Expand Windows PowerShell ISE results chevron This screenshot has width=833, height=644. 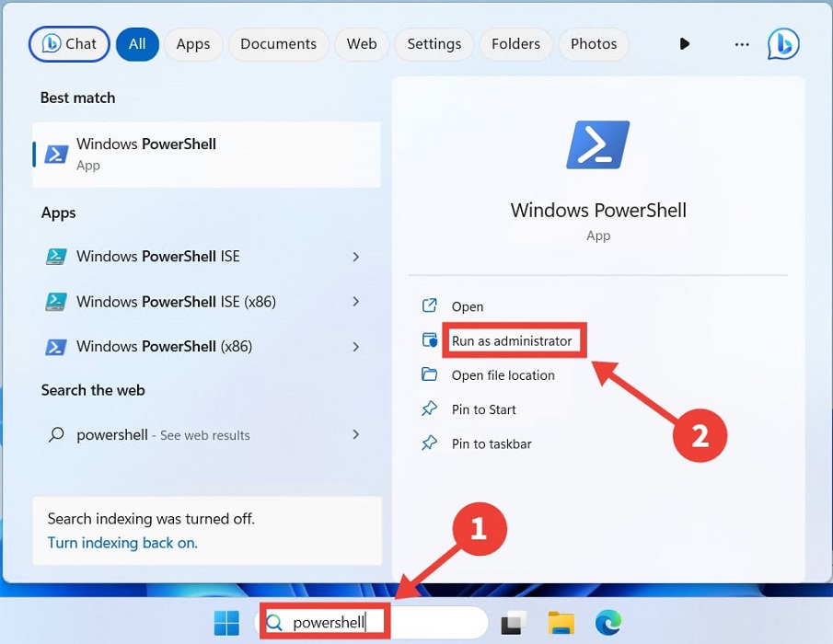click(x=355, y=257)
